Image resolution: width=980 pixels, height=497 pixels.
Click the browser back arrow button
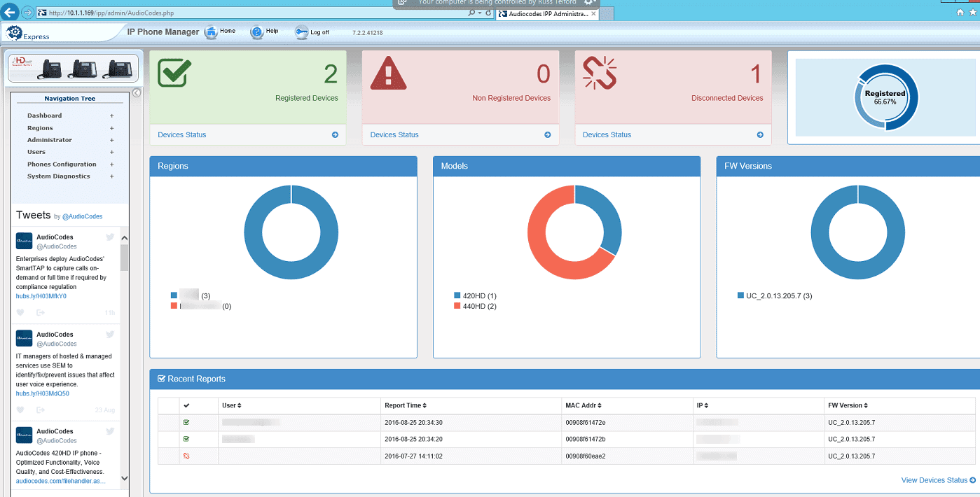(x=10, y=12)
